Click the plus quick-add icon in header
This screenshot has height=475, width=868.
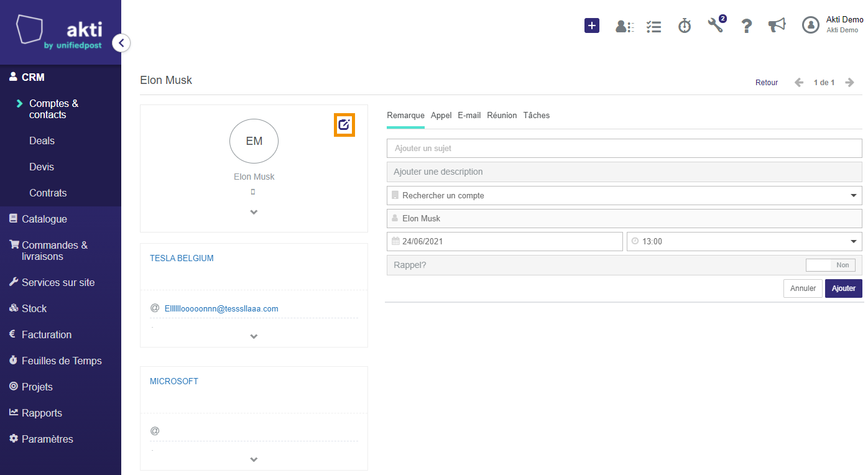592,25
